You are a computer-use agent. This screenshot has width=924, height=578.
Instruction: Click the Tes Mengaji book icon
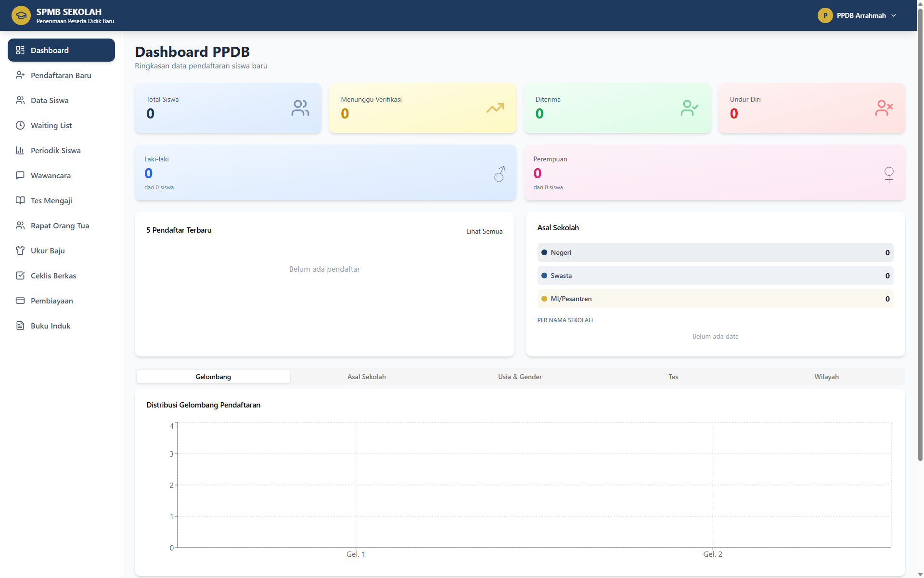pyautogui.click(x=20, y=200)
